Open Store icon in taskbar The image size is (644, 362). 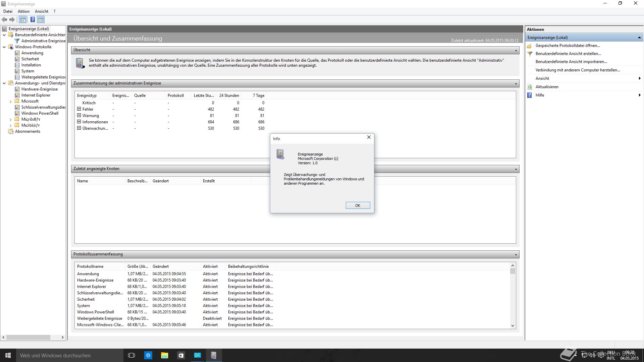[181, 355]
